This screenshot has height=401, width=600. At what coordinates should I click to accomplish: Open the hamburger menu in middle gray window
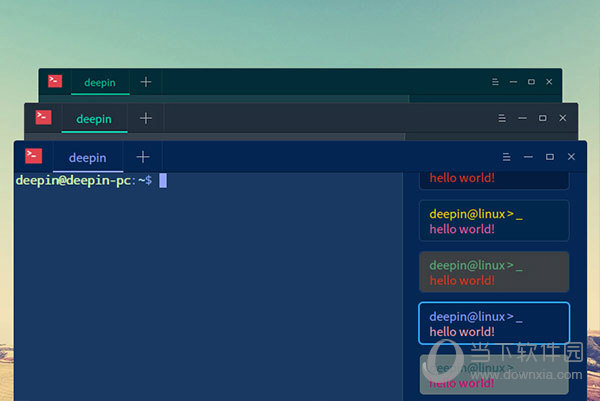coord(502,118)
